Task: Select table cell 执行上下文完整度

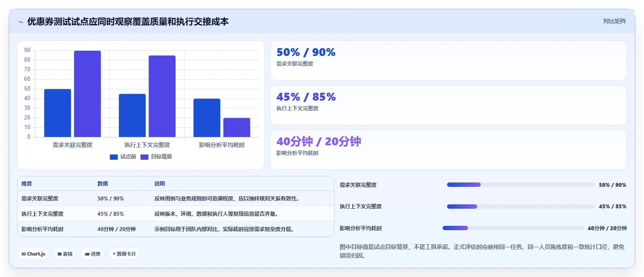Action: tap(42, 214)
